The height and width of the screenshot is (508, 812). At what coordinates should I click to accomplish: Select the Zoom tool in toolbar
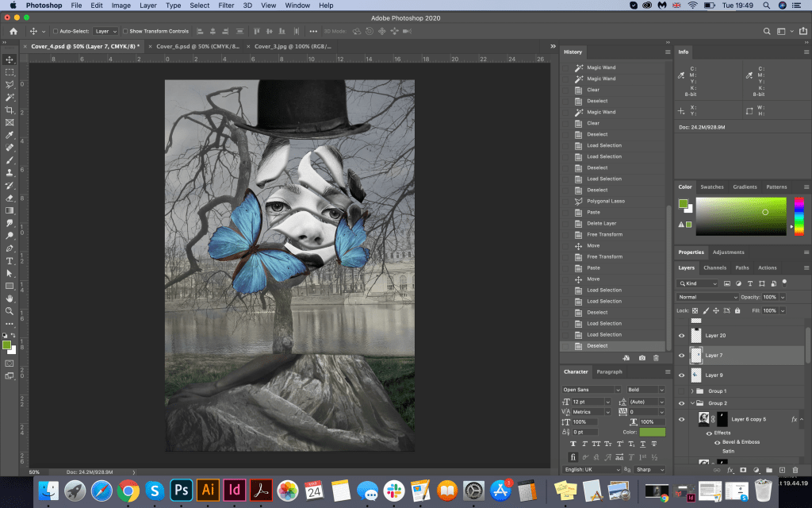10,311
